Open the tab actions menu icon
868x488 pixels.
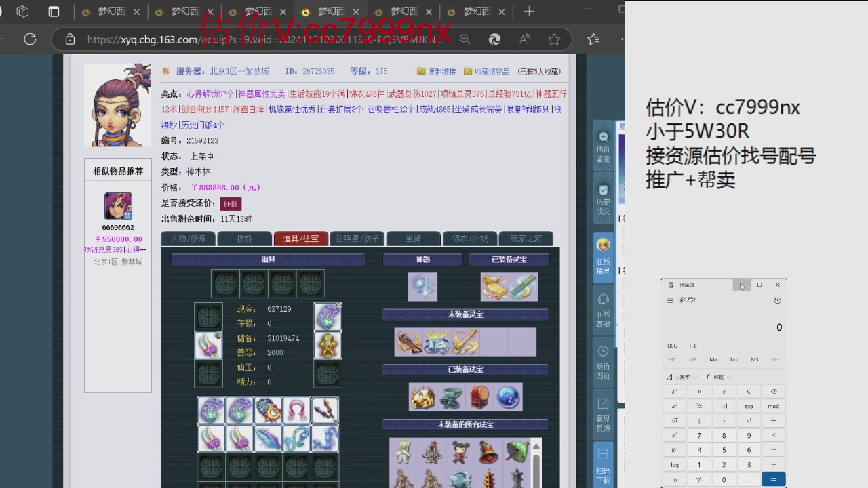coord(54,12)
